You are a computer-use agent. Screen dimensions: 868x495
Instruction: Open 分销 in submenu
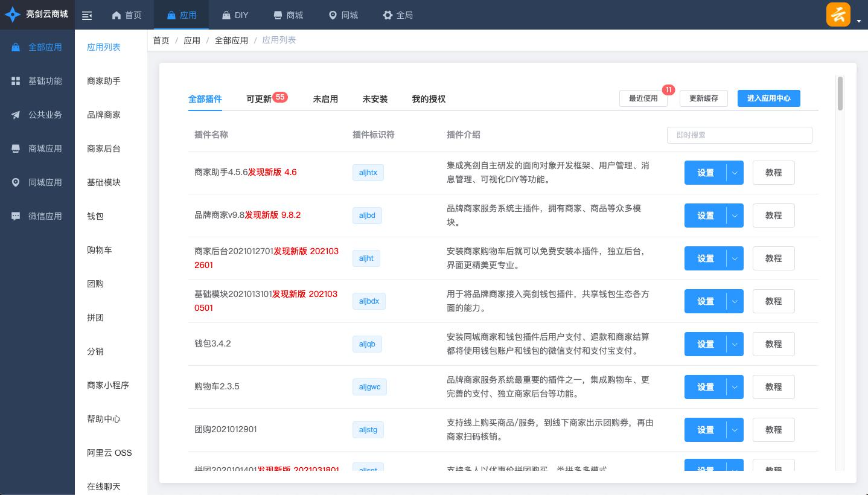(x=95, y=351)
